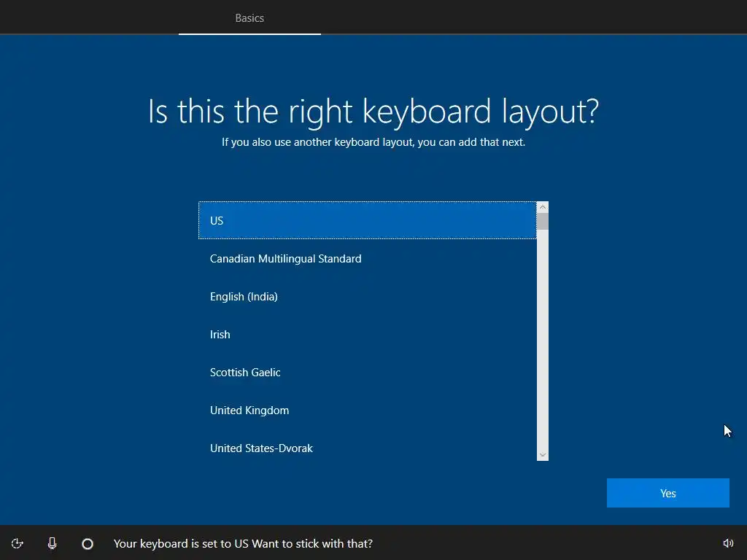Viewport: 747px width, 560px height.
Task: Choose Canadian Multilingual Standard layout
Action: pyautogui.click(x=368, y=259)
